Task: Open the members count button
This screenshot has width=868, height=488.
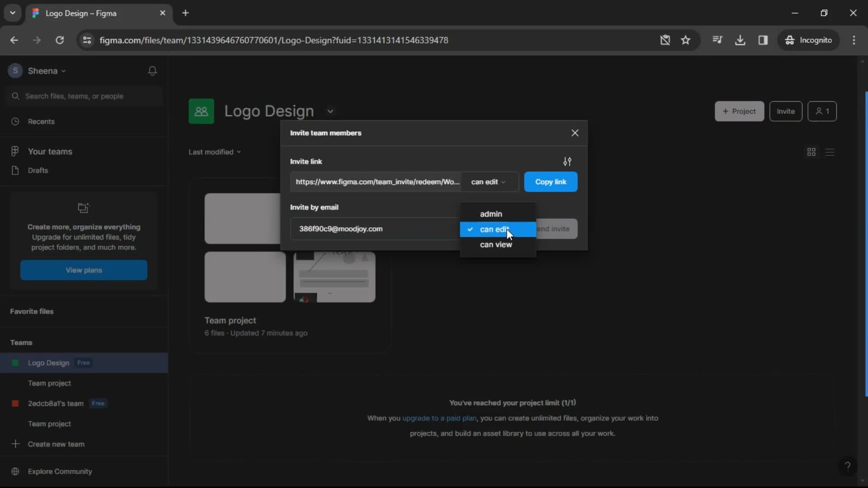Action: 822,111
